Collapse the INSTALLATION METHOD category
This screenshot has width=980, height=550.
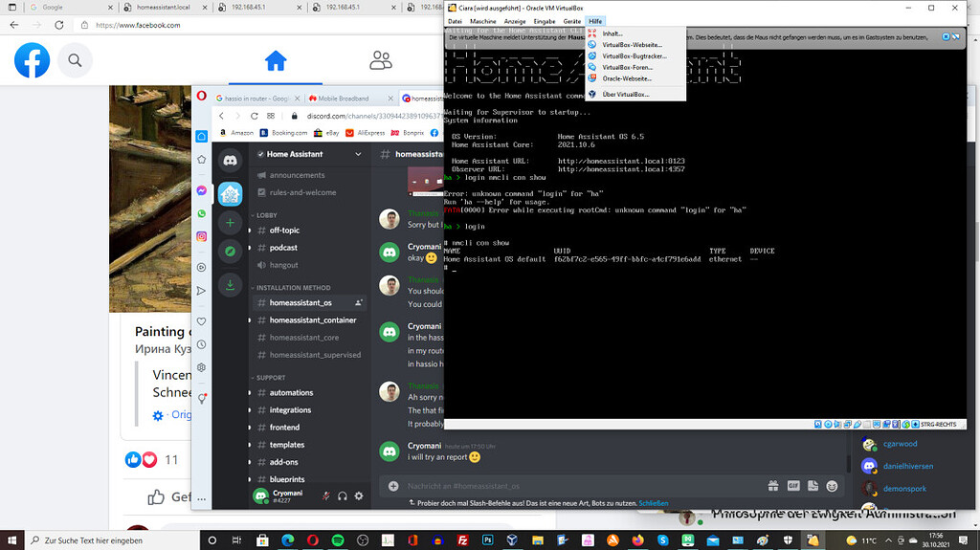[x=291, y=288]
